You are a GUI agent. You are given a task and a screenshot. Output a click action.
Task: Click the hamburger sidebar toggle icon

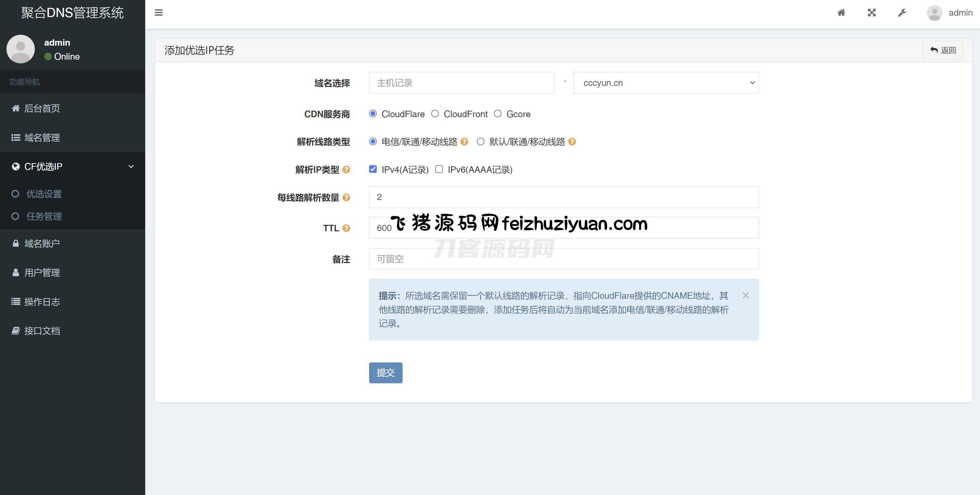[159, 13]
